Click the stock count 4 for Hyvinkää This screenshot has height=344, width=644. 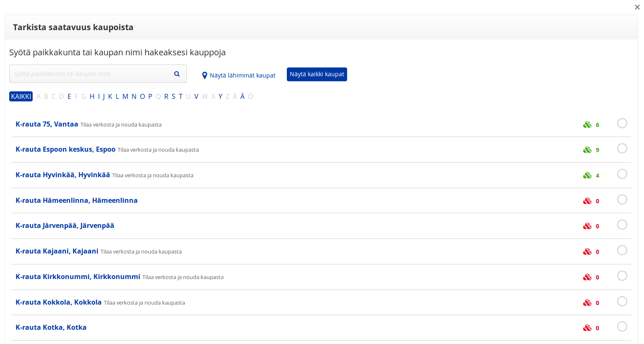(598, 176)
